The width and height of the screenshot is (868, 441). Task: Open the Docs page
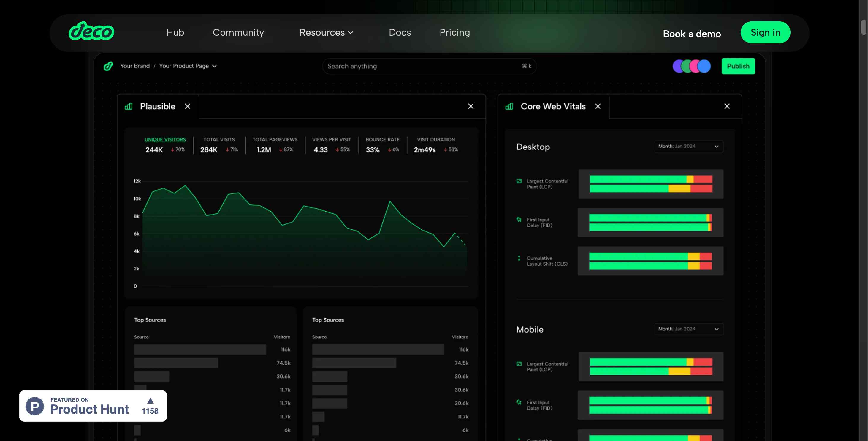point(400,32)
